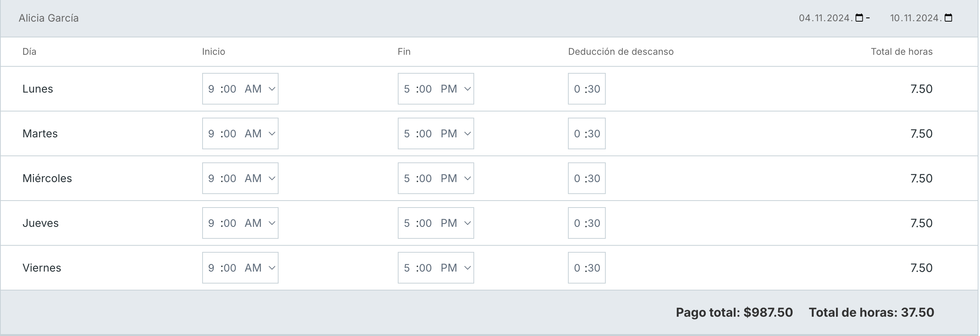980x336 pixels.
Task: Select Jueves break deduction input
Action: [587, 223]
